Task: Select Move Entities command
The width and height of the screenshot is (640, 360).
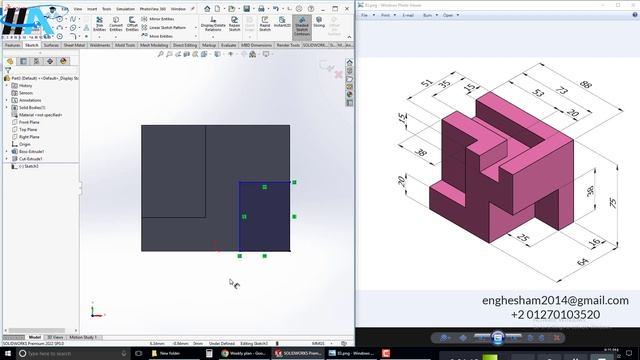Action: (157, 36)
